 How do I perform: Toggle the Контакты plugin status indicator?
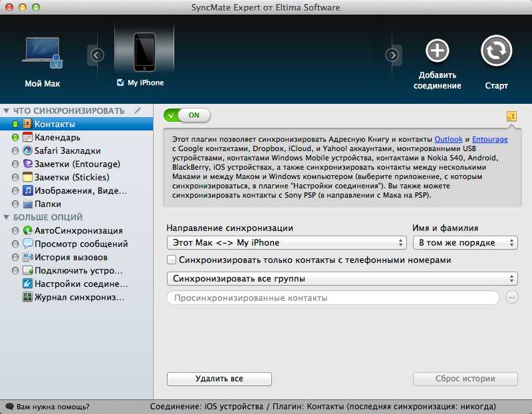(15, 124)
